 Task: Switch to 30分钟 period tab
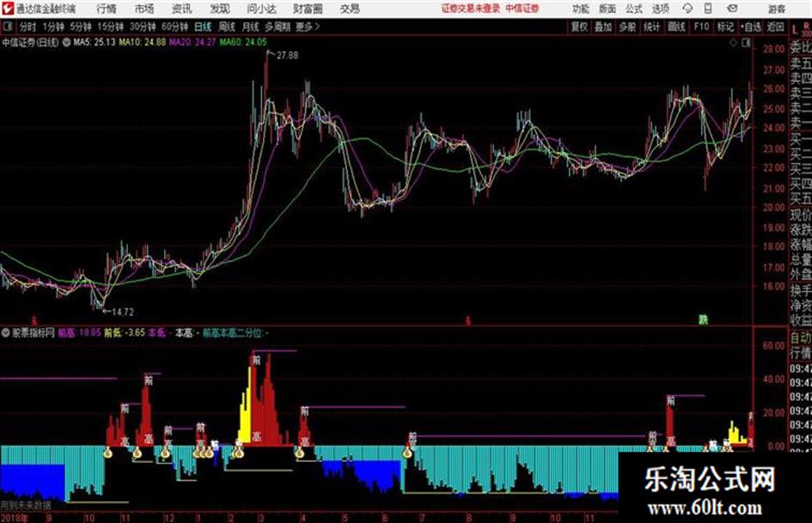pyautogui.click(x=143, y=27)
